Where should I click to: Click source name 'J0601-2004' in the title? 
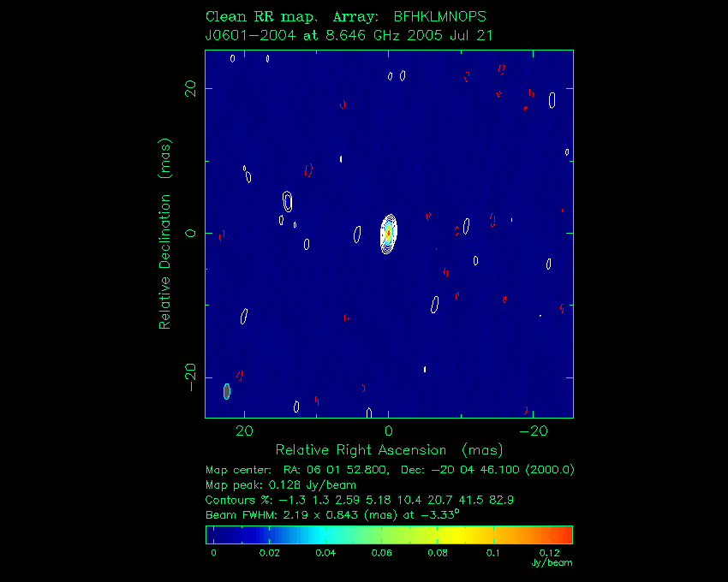[x=250, y=36]
